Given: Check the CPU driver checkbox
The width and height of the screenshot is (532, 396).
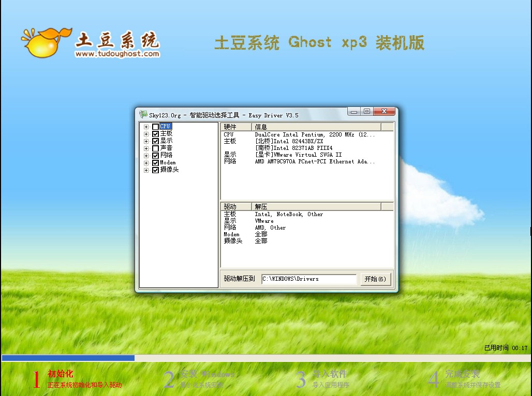Looking at the screenshot, I should pos(155,127).
